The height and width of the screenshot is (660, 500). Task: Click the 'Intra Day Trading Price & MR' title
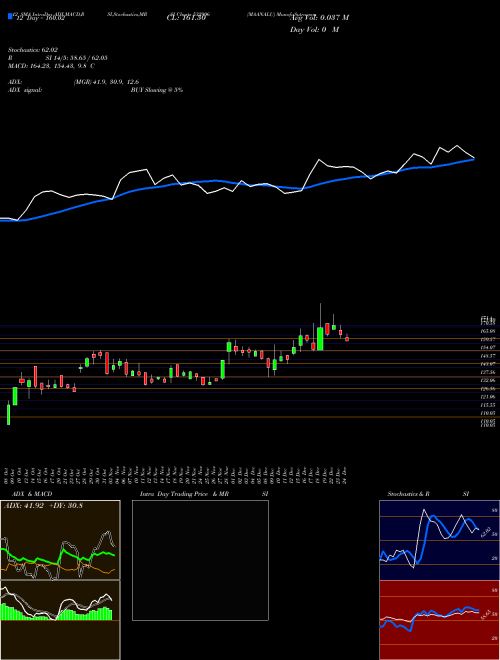click(x=184, y=494)
